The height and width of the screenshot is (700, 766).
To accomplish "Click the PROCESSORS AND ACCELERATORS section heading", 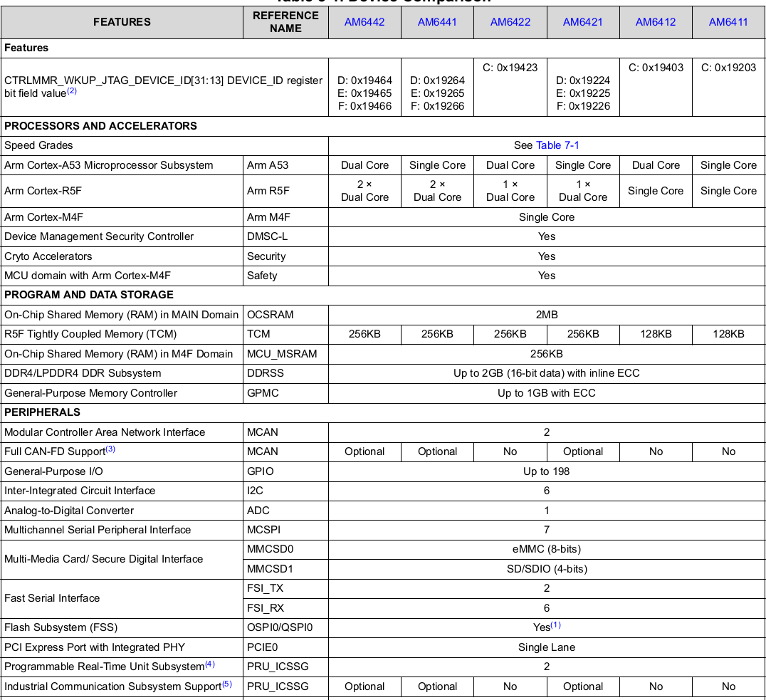I will (x=100, y=126).
